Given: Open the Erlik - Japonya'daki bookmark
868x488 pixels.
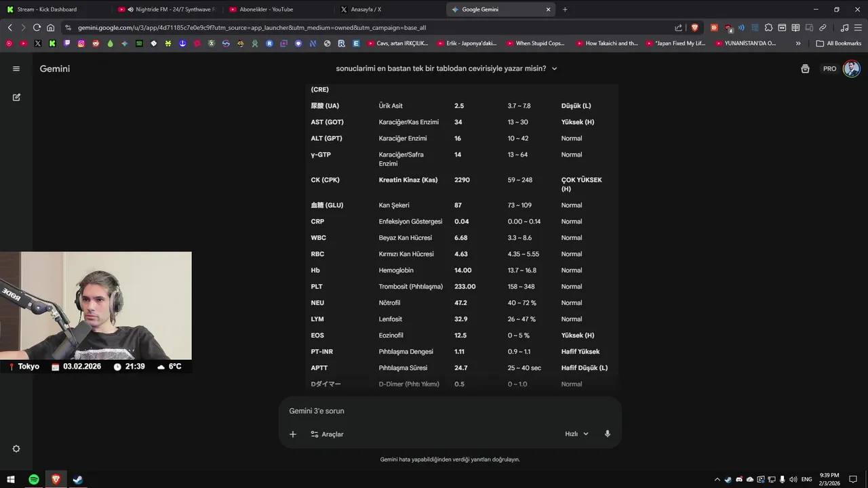Looking at the screenshot, I should click(467, 43).
